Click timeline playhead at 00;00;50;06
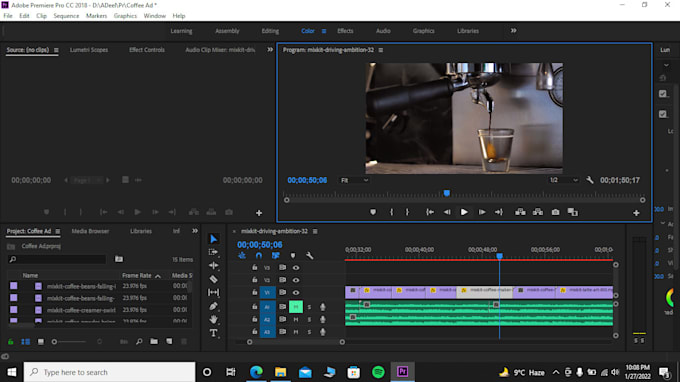The height and width of the screenshot is (382, 680). pos(500,256)
